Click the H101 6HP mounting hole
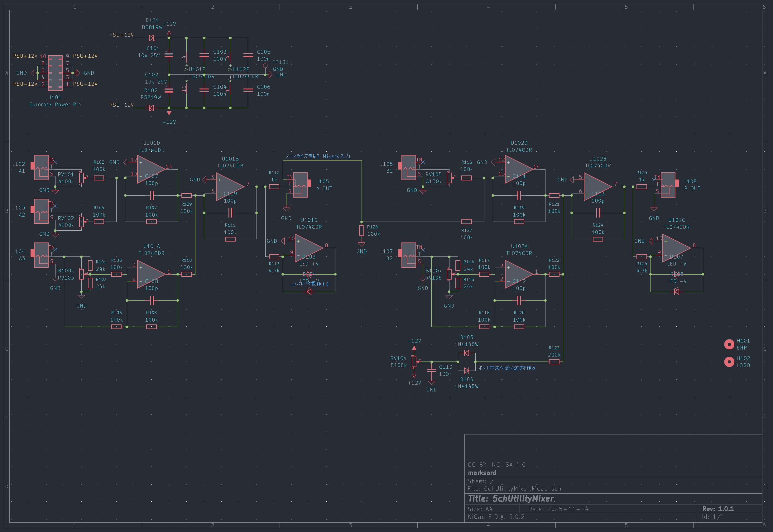The width and height of the screenshot is (773, 532). click(729, 344)
